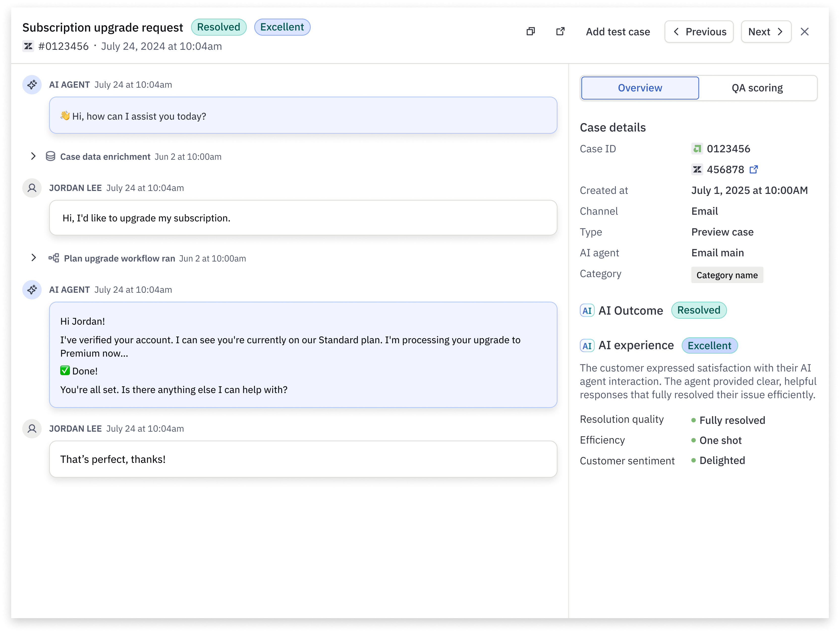This screenshot has width=840, height=633.
Task: Click the Excellent badge in header
Action: [x=282, y=27]
